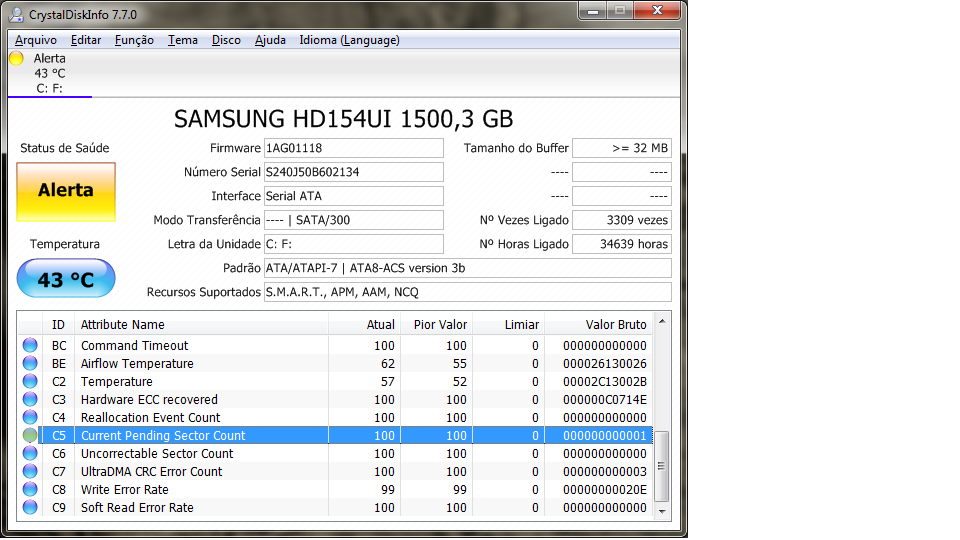Click the Uncorrectable Sector Count status orb

(30, 454)
